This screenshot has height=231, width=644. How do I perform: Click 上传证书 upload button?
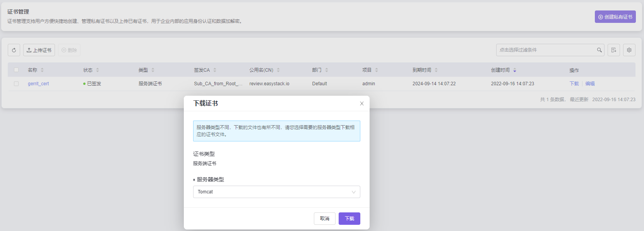point(39,50)
